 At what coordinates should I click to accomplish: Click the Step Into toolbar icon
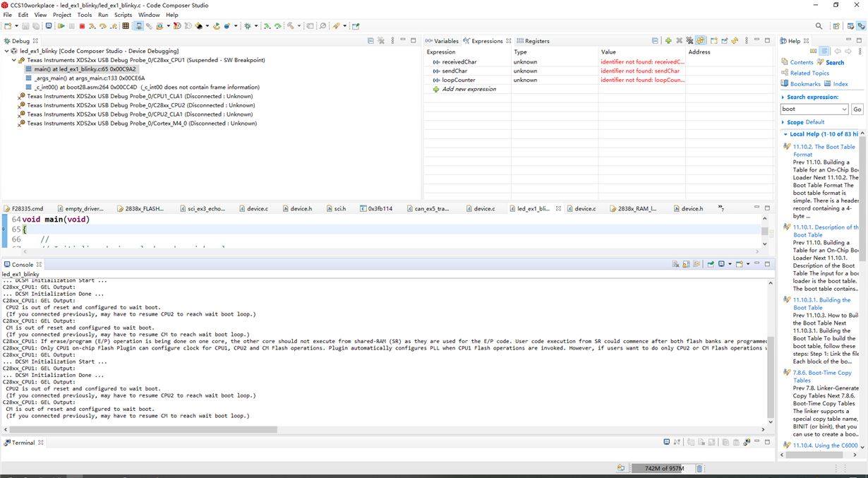click(x=92, y=26)
